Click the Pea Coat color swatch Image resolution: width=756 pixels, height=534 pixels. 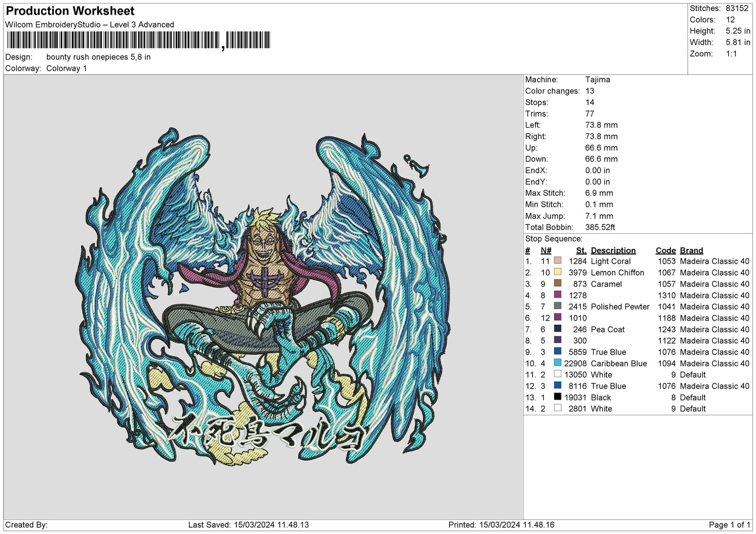pyautogui.click(x=558, y=329)
